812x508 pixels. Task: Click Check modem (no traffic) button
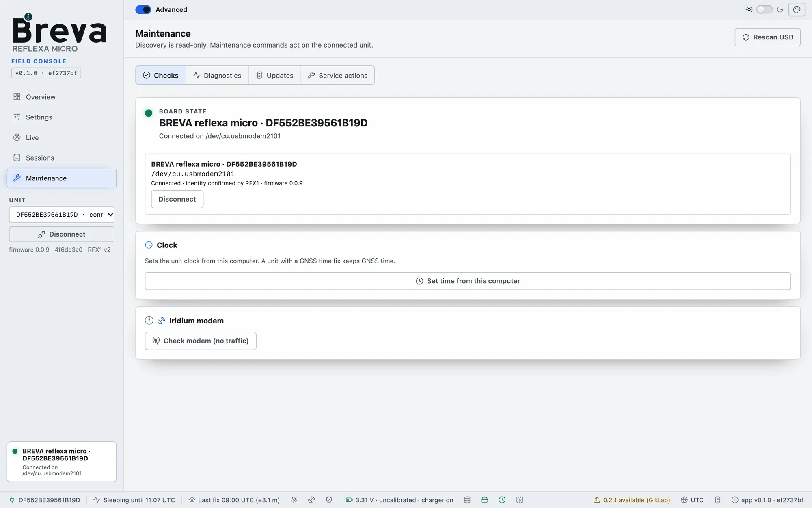point(201,341)
